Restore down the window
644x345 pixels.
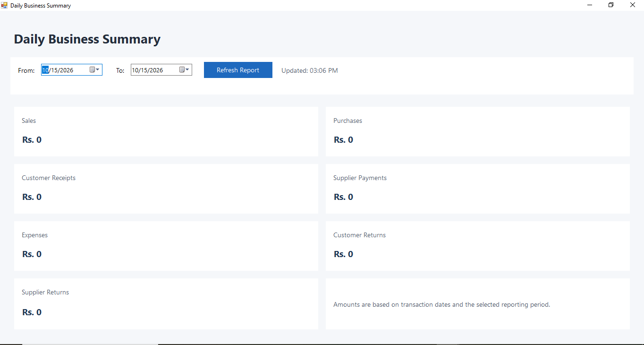coord(611,5)
